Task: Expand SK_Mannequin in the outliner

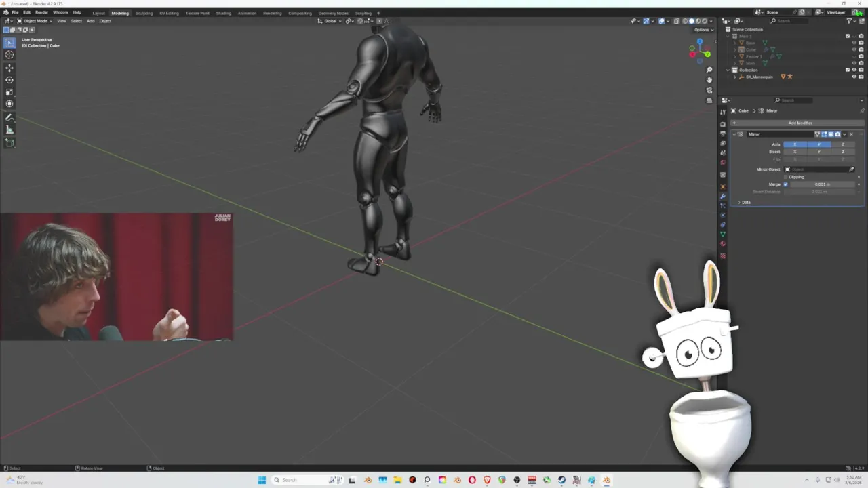Action: tap(734, 77)
